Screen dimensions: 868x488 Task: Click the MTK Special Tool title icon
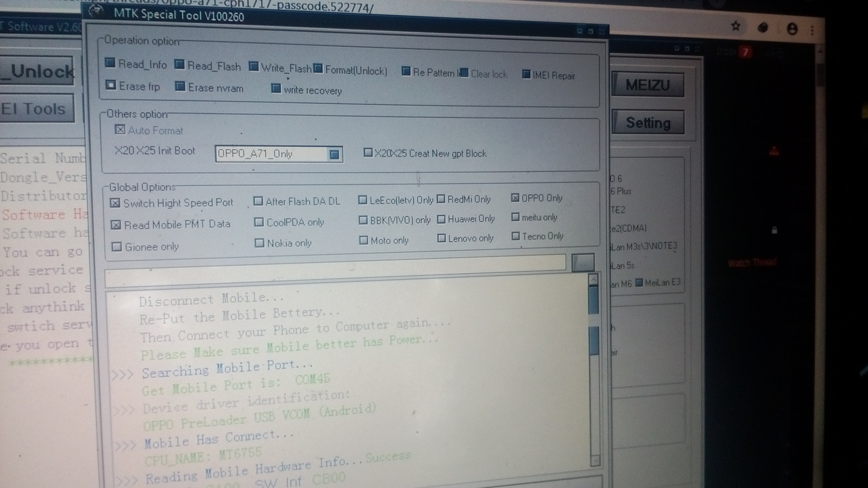point(96,11)
